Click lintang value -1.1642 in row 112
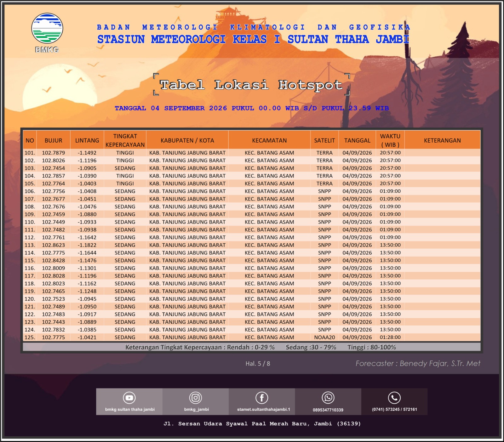The width and height of the screenshot is (504, 442). tap(87, 237)
